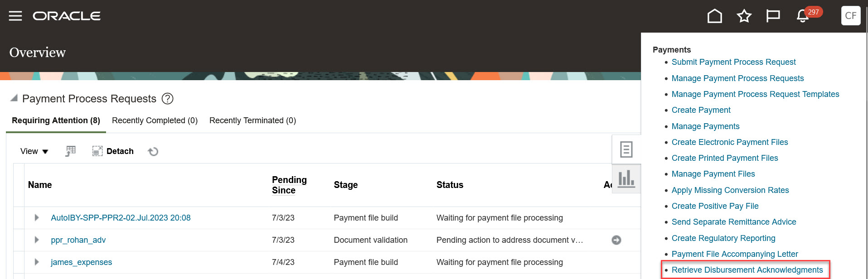Image resolution: width=868 pixels, height=279 pixels.
Task: Open the Reports chart panel icon
Action: (626, 178)
